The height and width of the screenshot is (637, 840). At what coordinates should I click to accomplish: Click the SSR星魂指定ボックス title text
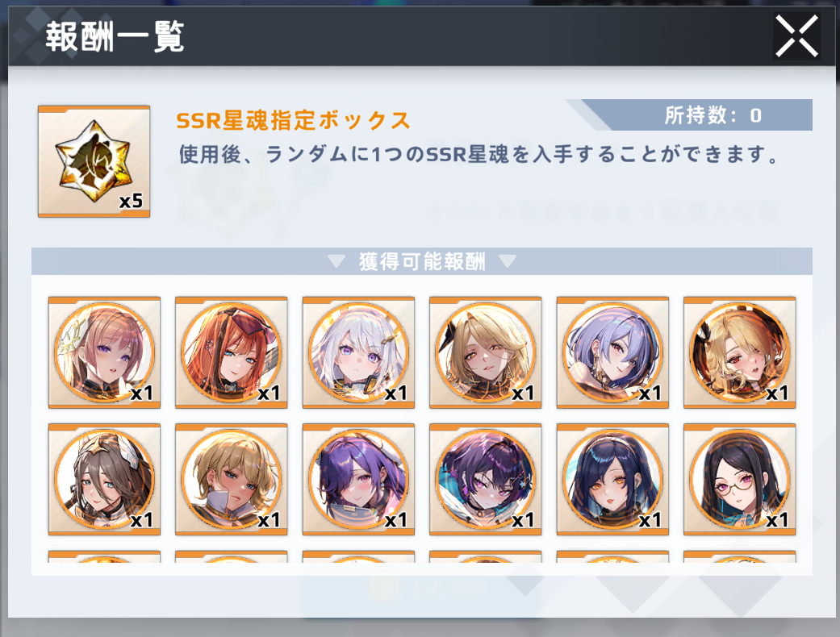click(293, 120)
